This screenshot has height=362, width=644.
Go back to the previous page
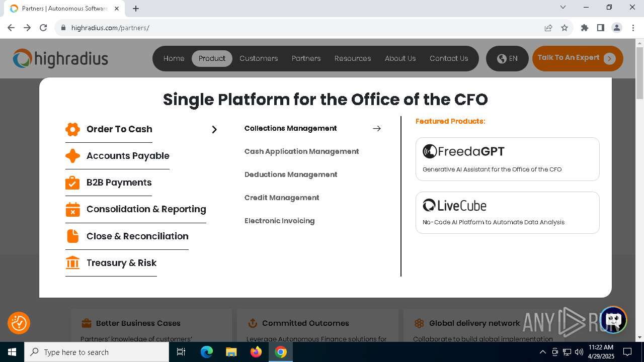click(11, 28)
